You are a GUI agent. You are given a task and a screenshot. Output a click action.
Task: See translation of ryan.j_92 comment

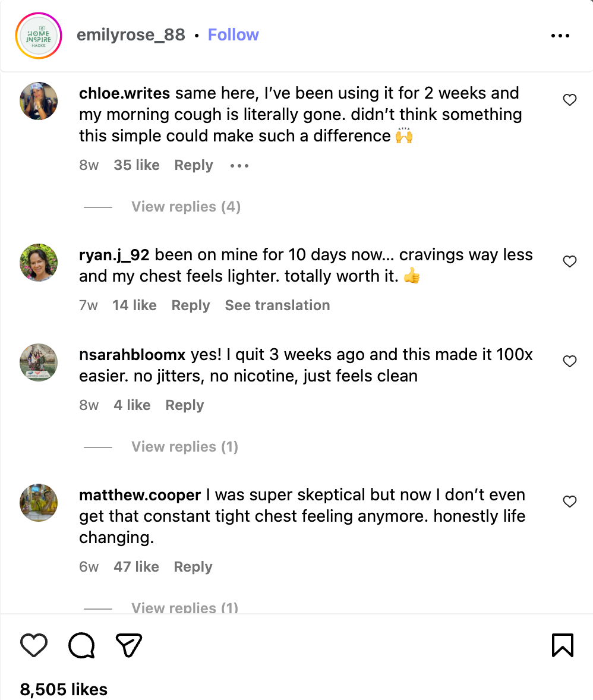277,305
